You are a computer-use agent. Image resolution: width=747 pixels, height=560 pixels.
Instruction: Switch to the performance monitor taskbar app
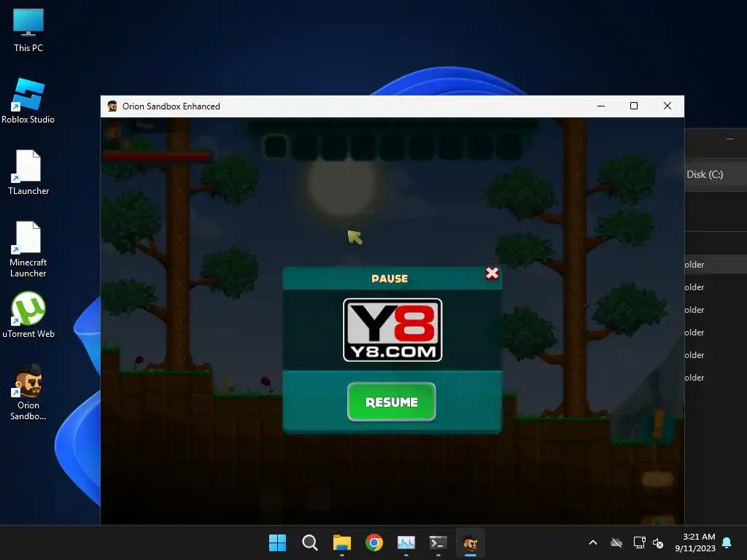406,542
